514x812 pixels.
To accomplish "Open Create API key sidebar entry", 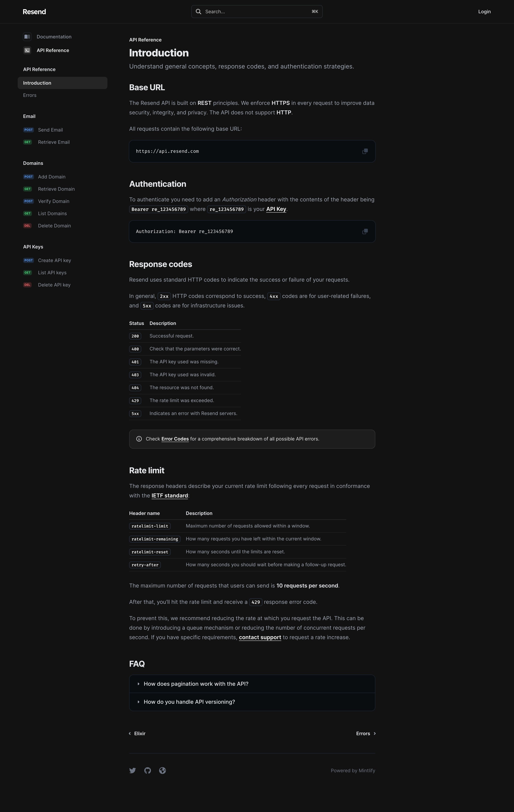I will [x=55, y=260].
